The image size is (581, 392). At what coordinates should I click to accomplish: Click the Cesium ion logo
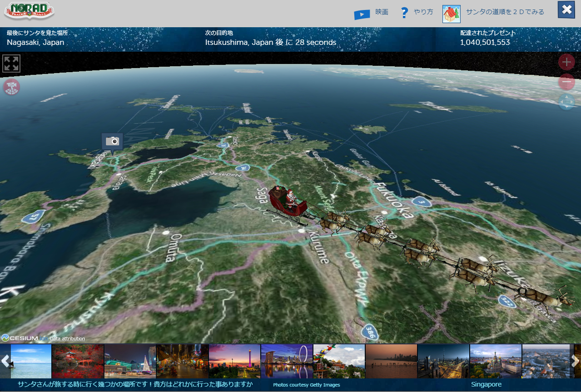click(25, 338)
